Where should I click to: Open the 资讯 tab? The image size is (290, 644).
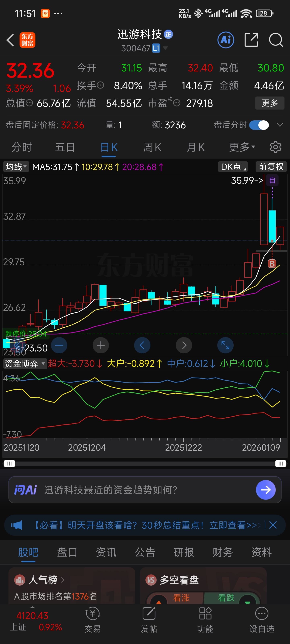pos(106,552)
